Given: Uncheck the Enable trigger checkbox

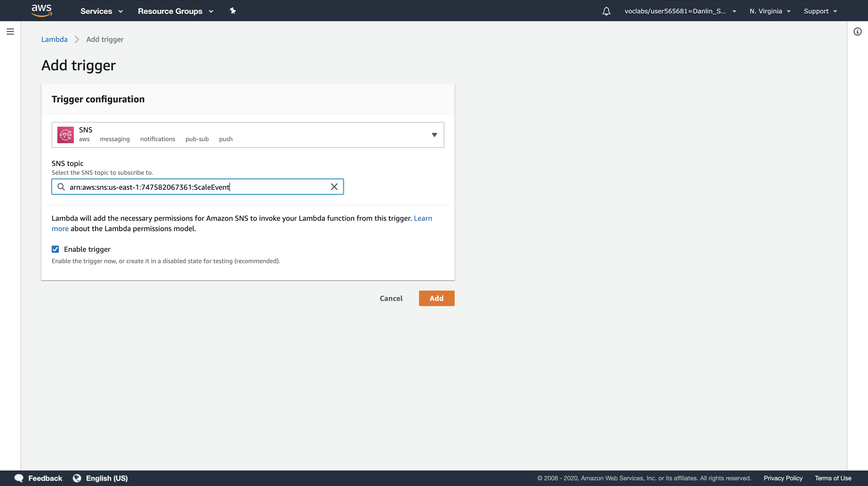Looking at the screenshot, I should pyautogui.click(x=55, y=249).
